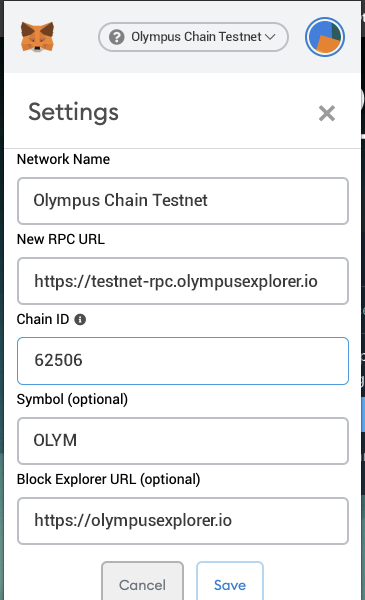Click the Chain ID info icon
This screenshot has width=365, height=600.
coord(80,320)
